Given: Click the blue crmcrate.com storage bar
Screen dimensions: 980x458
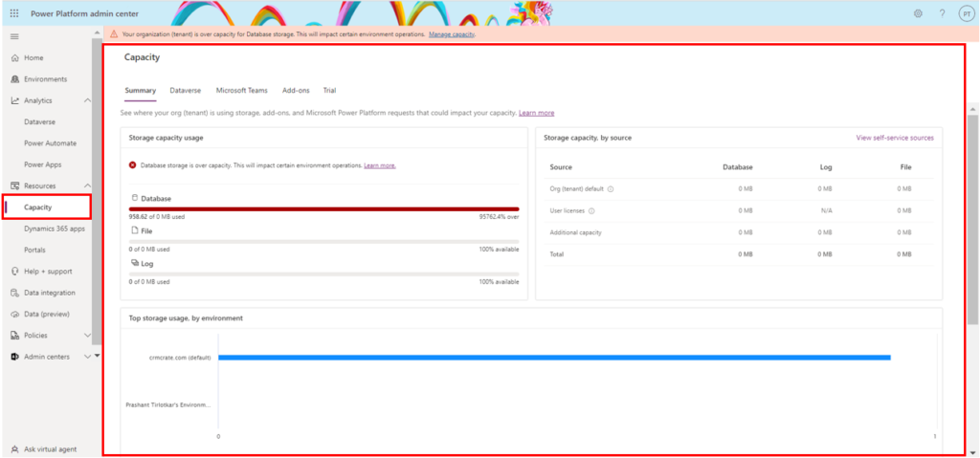Looking at the screenshot, I should [553, 358].
